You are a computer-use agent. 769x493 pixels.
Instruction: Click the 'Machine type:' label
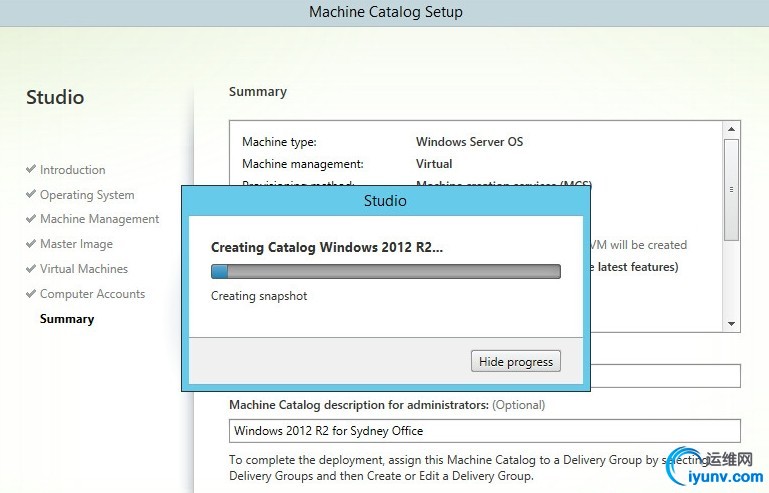(x=280, y=142)
